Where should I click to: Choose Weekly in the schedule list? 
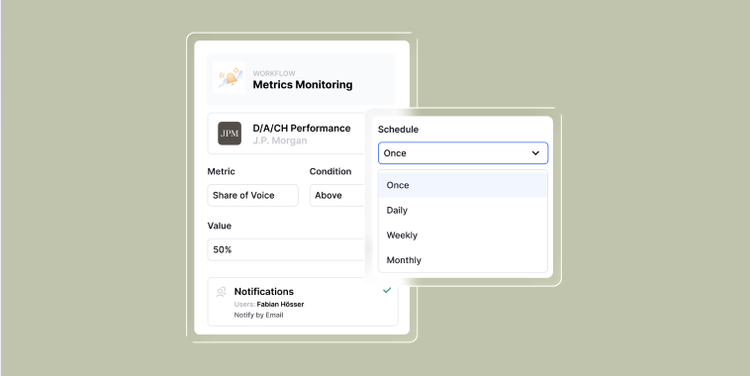click(463, 235)
